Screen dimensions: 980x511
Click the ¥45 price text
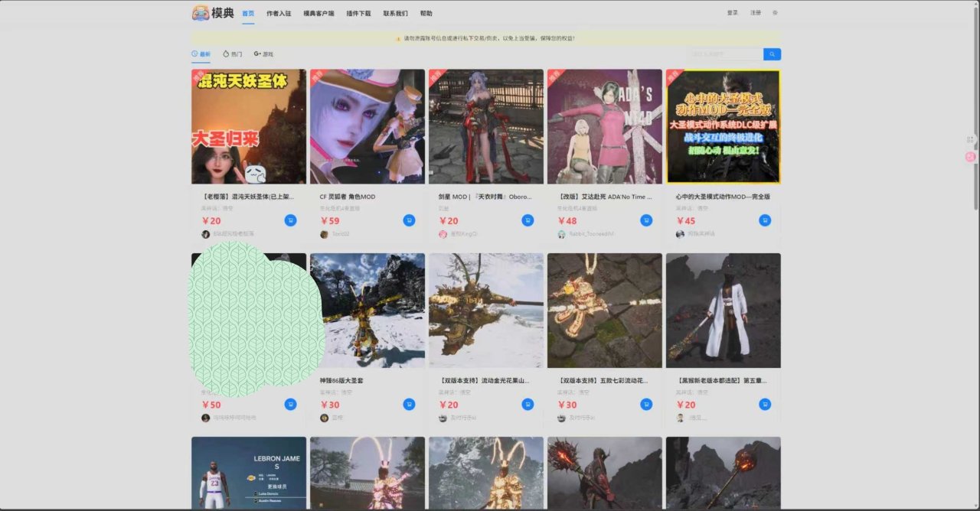(686, 221)
